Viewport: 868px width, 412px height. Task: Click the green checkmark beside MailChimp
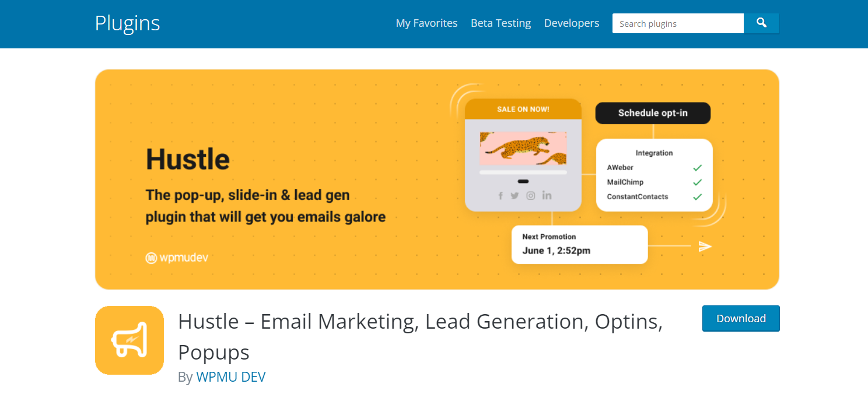click(x=697, y=182)
